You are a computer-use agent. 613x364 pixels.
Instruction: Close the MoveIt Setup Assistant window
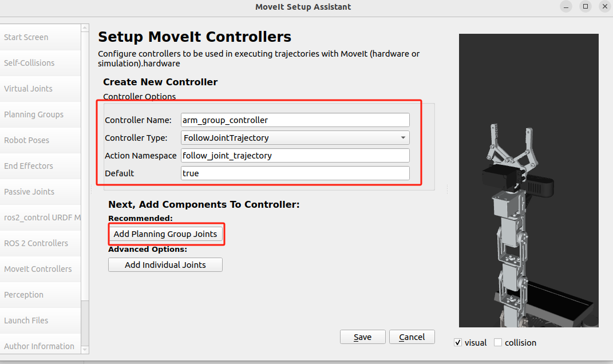pyautogui.click(x=605, y=7)
